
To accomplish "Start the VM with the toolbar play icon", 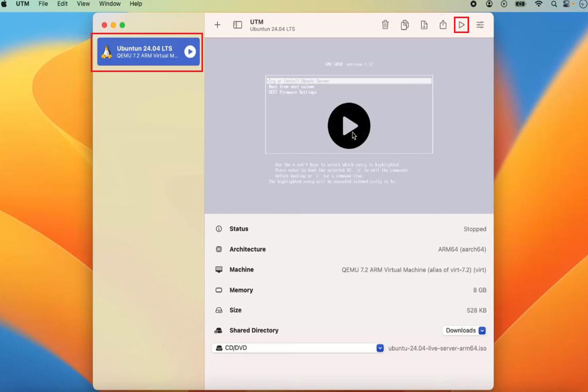I will (x=462, y=25).
